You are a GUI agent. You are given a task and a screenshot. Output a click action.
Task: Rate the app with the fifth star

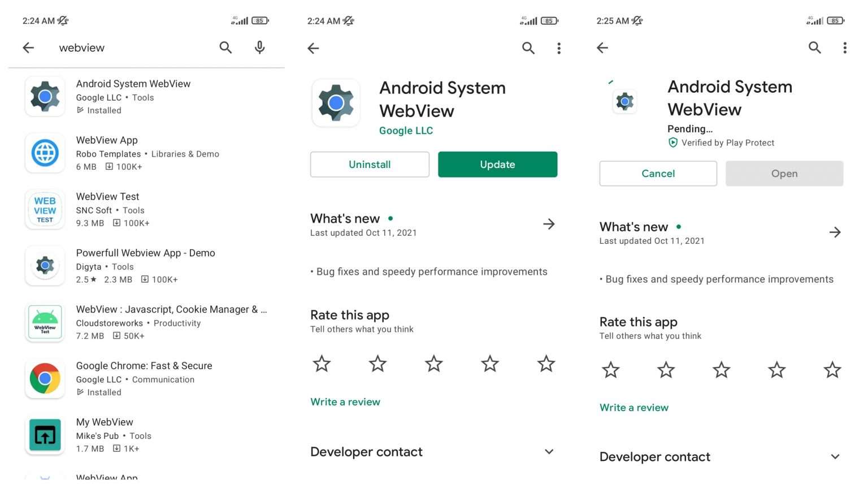pos(546,364)
